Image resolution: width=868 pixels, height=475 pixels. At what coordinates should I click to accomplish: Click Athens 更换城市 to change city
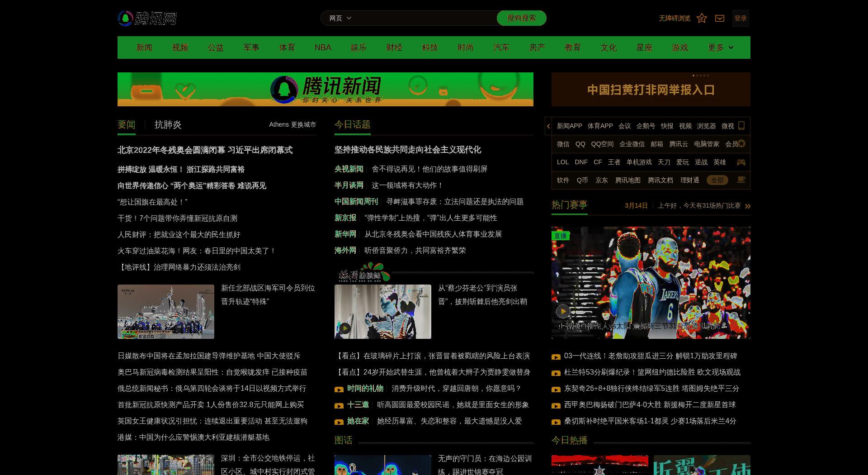point(292,124)
